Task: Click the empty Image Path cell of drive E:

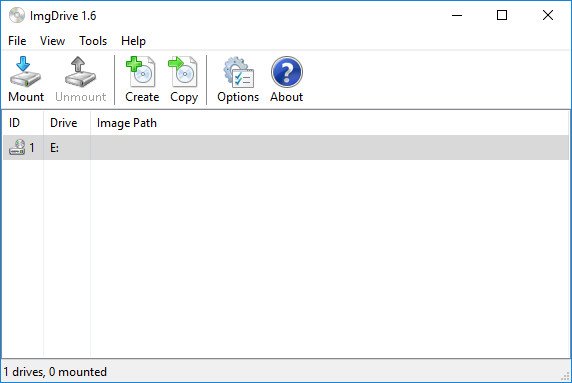Action: pos(330,148)
